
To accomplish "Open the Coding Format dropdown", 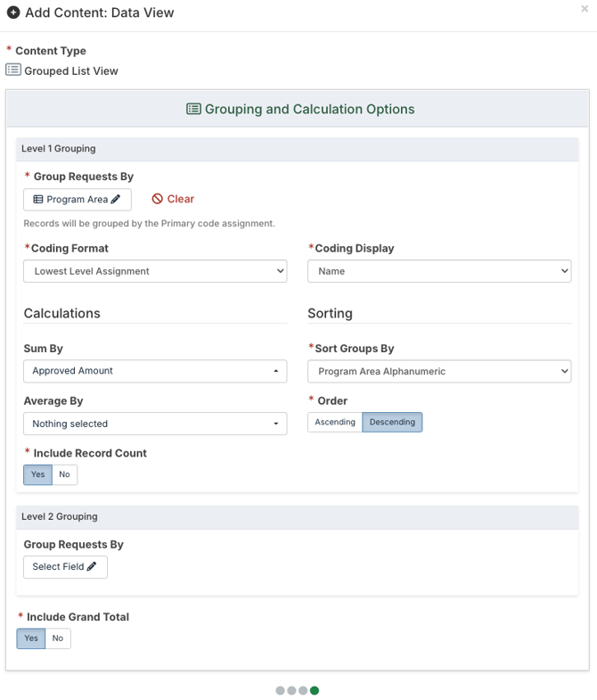I will (155, 271).
